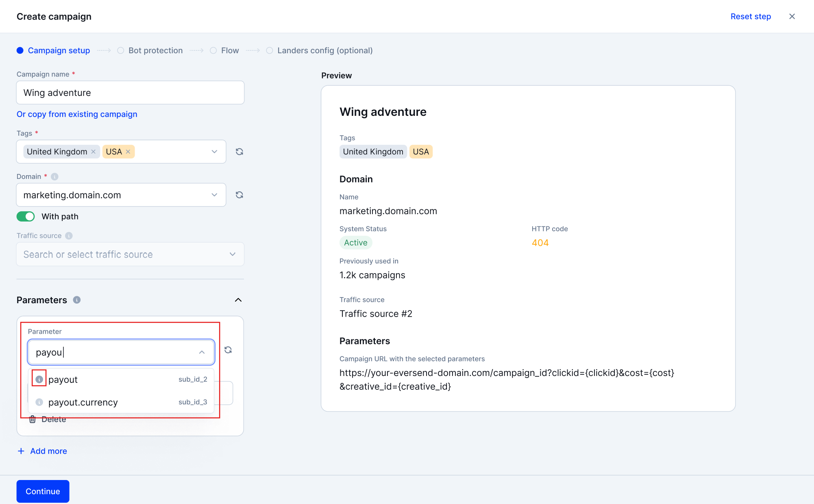814x504 pixels.
Task: Refresh the Domain list
Action: pyautogui.click(x=239, y=195)
